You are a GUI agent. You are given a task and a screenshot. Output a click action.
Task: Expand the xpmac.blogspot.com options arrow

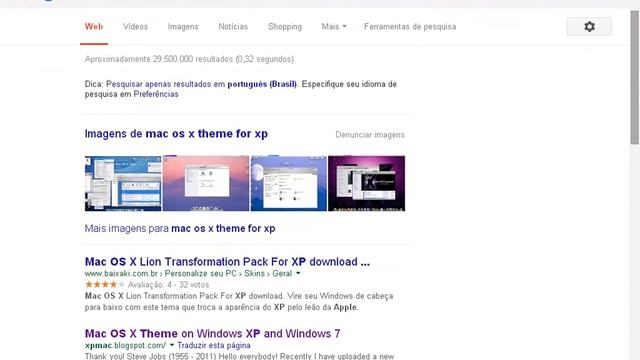(x=171, y=345)
